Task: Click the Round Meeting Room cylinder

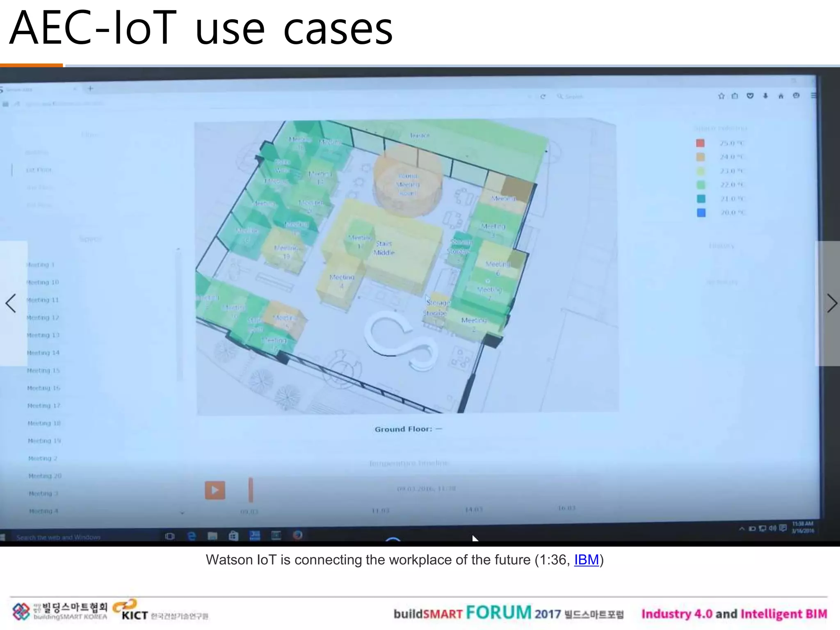Action: coord(407,185)
